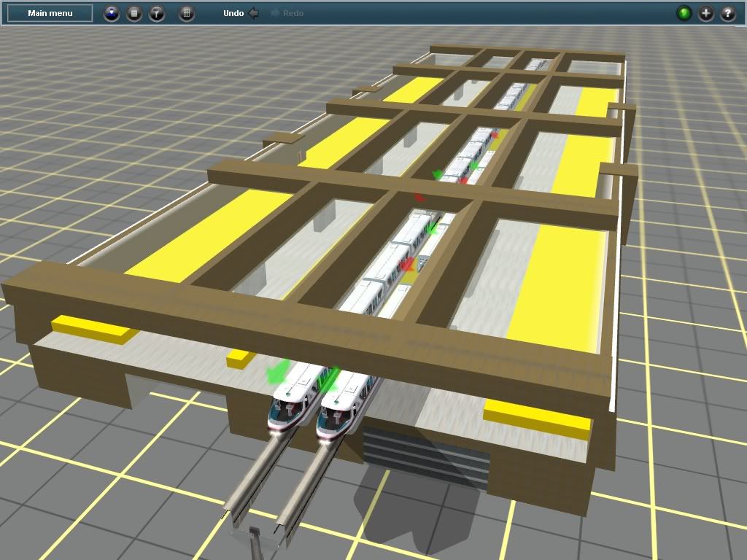Click the greyed Redo button
The image size is (747, 560).
click(287, 13)
